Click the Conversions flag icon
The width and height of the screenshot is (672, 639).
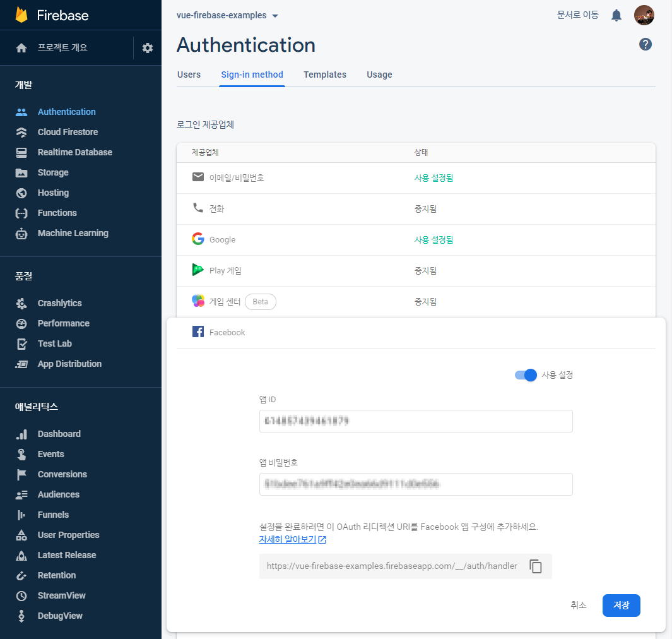point(21,474)
